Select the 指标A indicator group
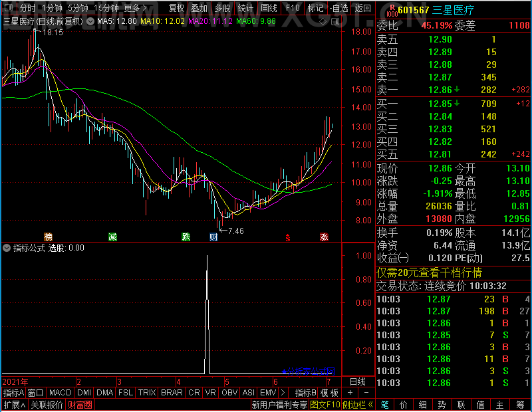This screenshot has height=412, width=532. pos(13,393)
